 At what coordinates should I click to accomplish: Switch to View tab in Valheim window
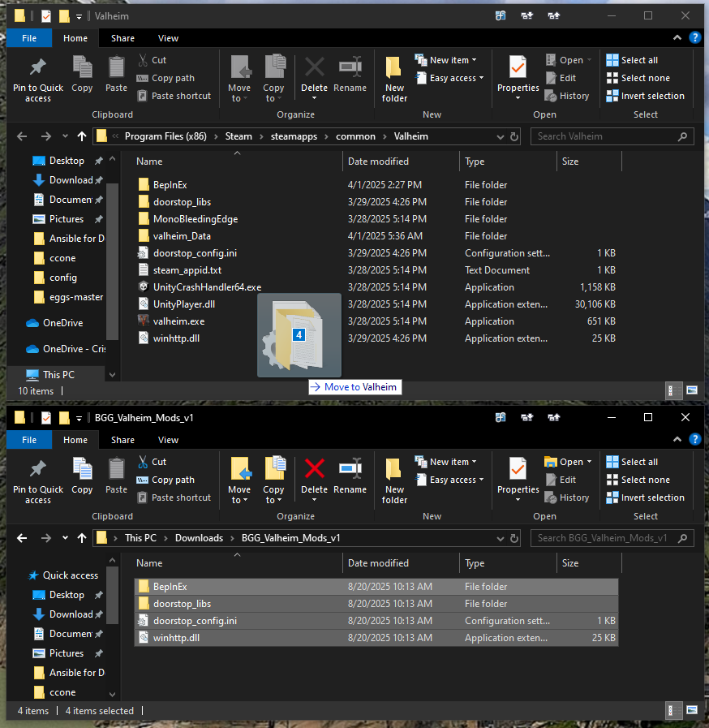coord(168,38)
